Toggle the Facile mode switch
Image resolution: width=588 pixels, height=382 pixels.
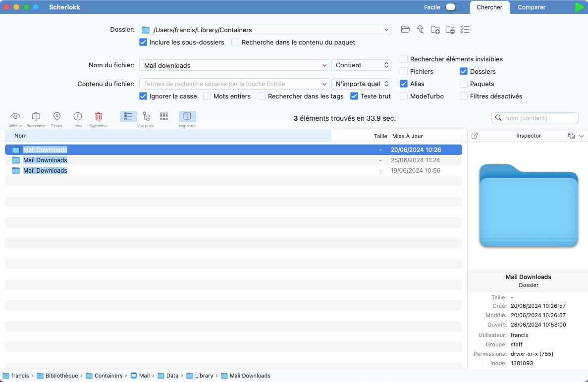(453, 7)
